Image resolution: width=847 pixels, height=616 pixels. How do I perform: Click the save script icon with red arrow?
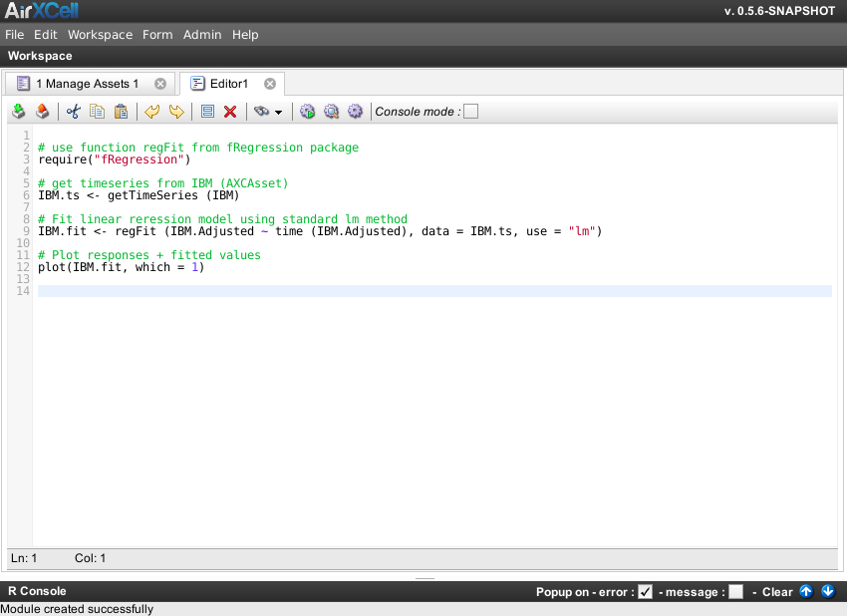coord(42,112)
